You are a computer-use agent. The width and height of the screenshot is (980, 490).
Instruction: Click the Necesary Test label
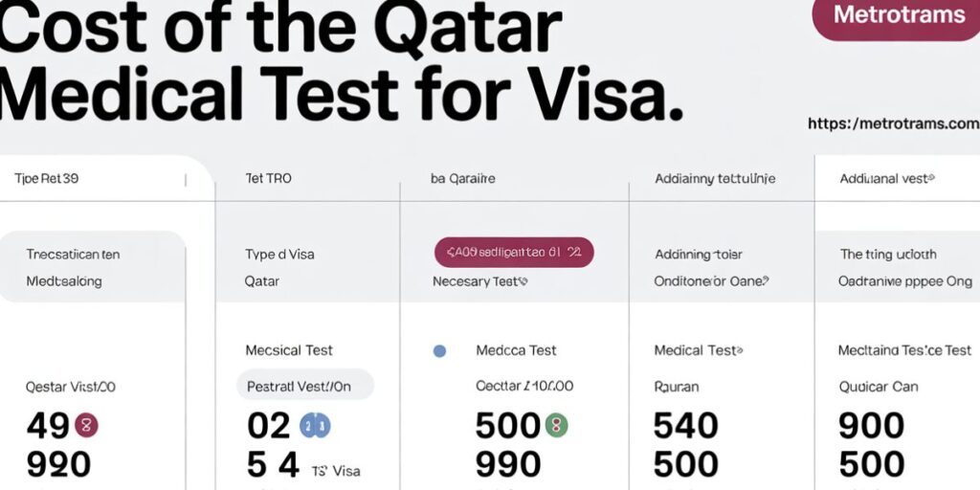pyautogui.click(x=480, y=282)
